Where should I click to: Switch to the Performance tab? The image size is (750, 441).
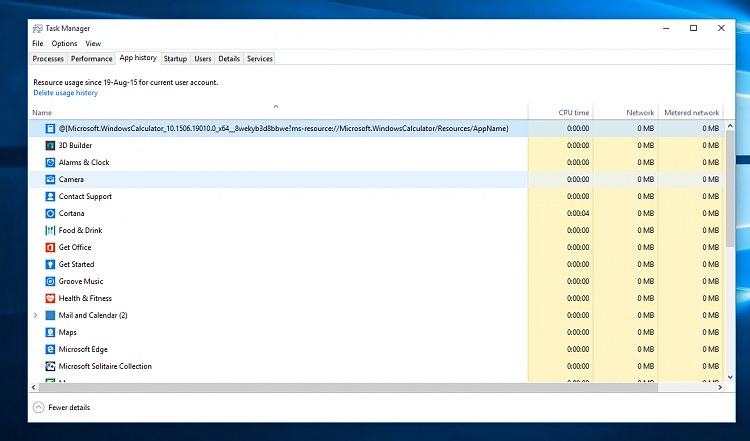91,58
